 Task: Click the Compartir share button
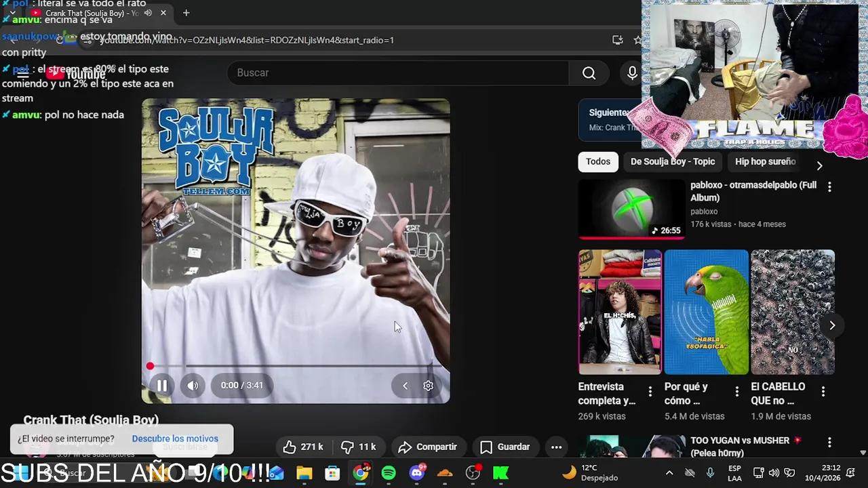(427, 447)
